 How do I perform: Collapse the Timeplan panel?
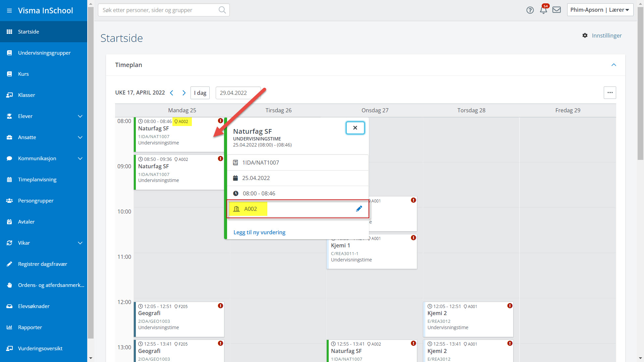click(613, 65)
